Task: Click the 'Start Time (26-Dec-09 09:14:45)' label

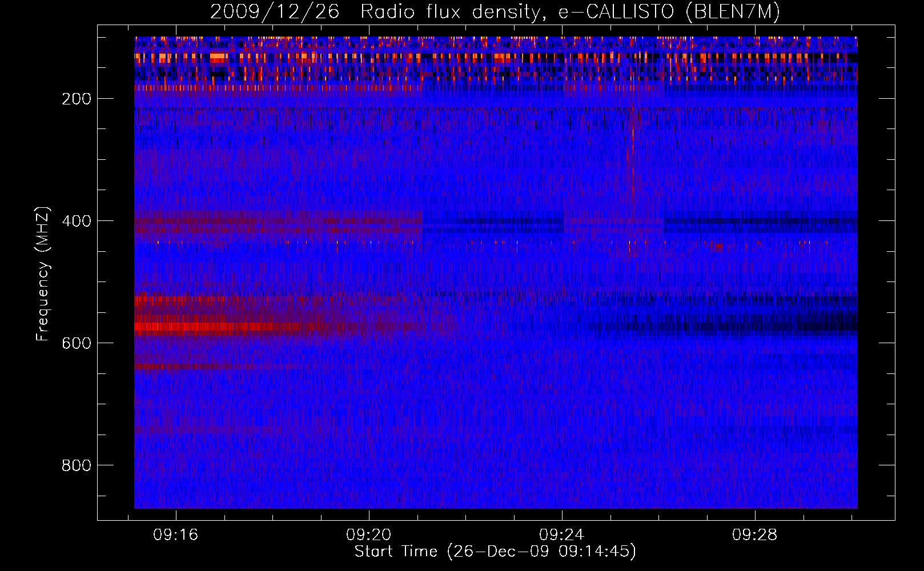Action: pyautogui.click(x=495, y=552)
